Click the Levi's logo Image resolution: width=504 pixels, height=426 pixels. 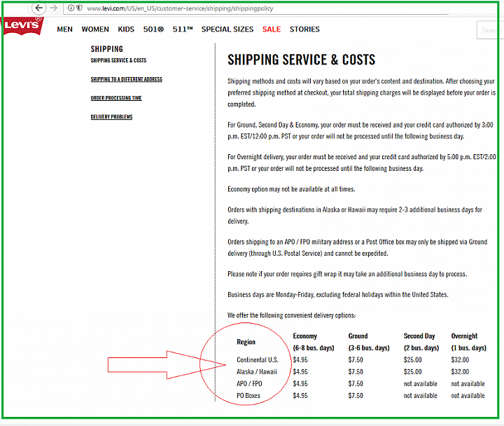pos(22,25)
